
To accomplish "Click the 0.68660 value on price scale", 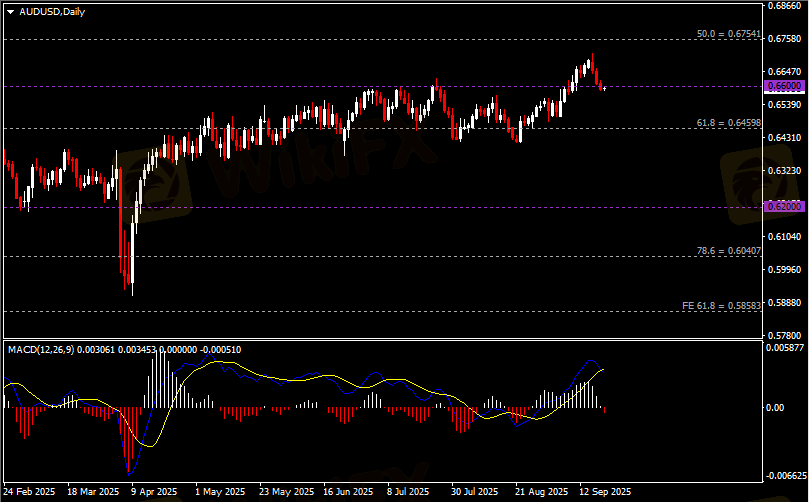I will coord(784,6).
